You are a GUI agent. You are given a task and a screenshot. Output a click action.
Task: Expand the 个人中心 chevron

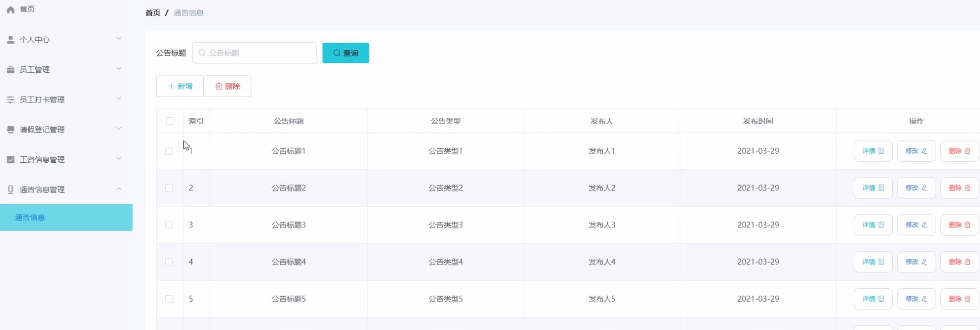point(119,39)
